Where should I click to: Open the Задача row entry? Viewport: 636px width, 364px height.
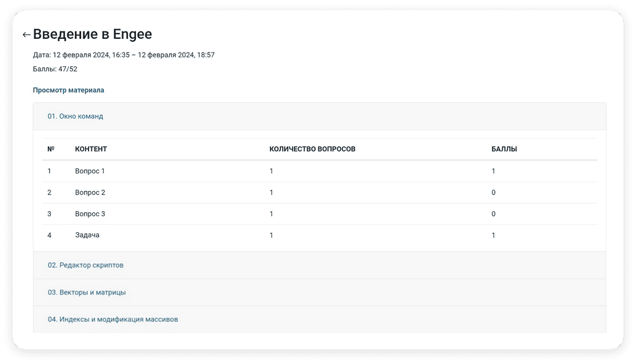coord(87,235)
